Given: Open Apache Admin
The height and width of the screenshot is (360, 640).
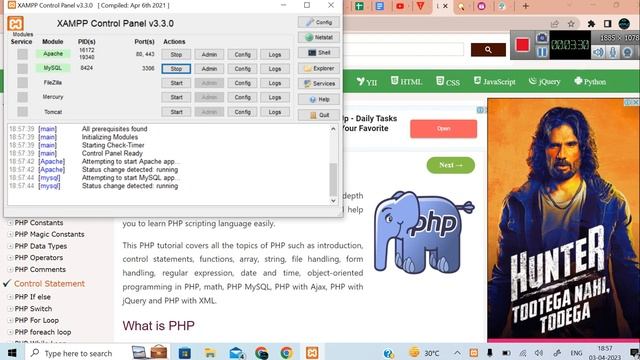Looking at the screenshot, I should pyautogui.click(x=209, y=54).
